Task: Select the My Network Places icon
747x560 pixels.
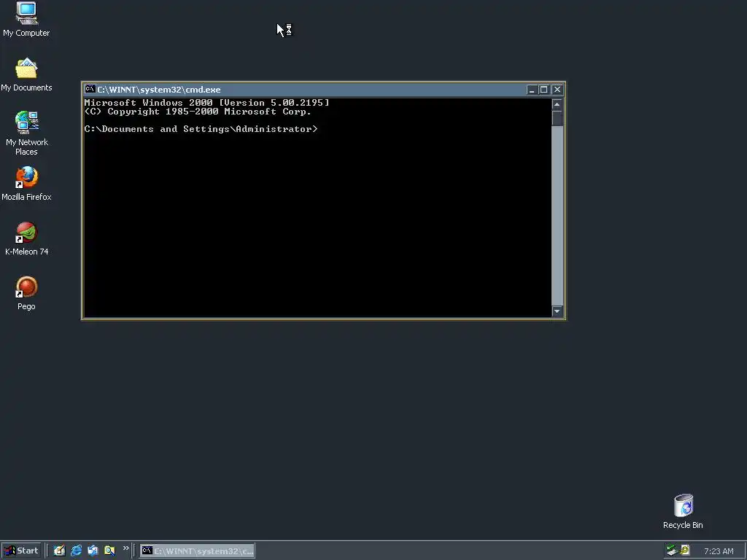Action: point(26,133)
